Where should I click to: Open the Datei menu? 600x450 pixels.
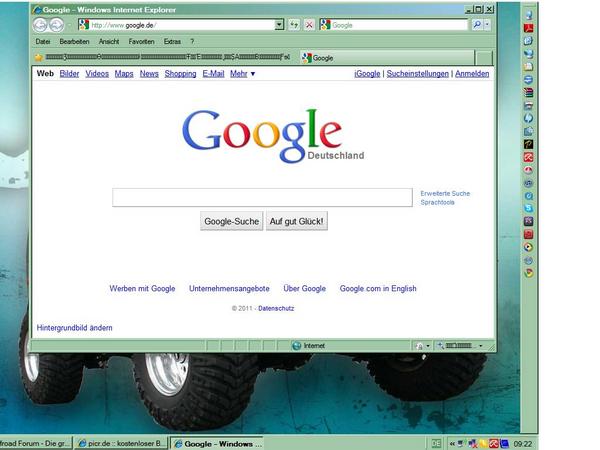coord(43,41)
